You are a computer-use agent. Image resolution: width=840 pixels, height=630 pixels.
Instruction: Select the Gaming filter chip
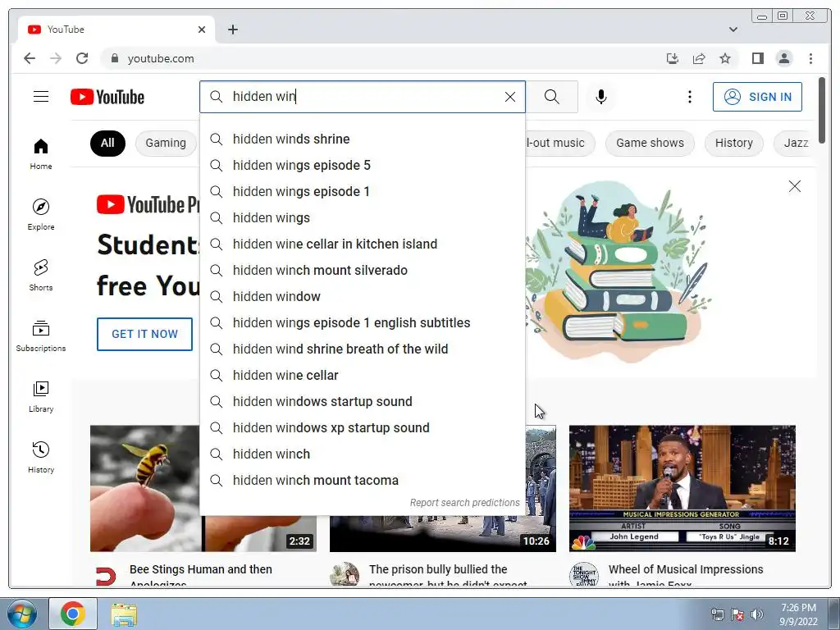click(166, 143)
